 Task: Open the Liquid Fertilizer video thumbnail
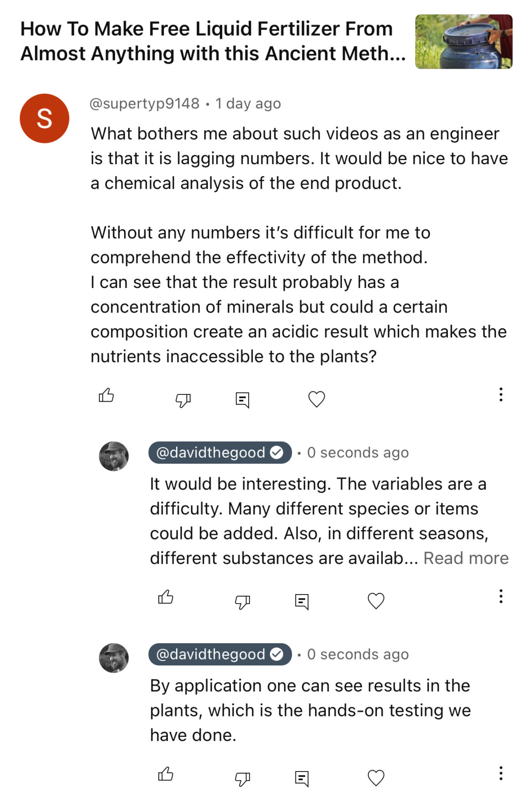click(x=464, y=42)
